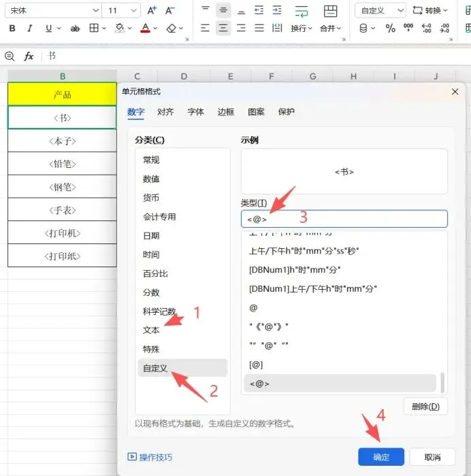Viewport: 471px width, 476px height.
Task: Select the 自定义 category
Action: tap(182, 368)
